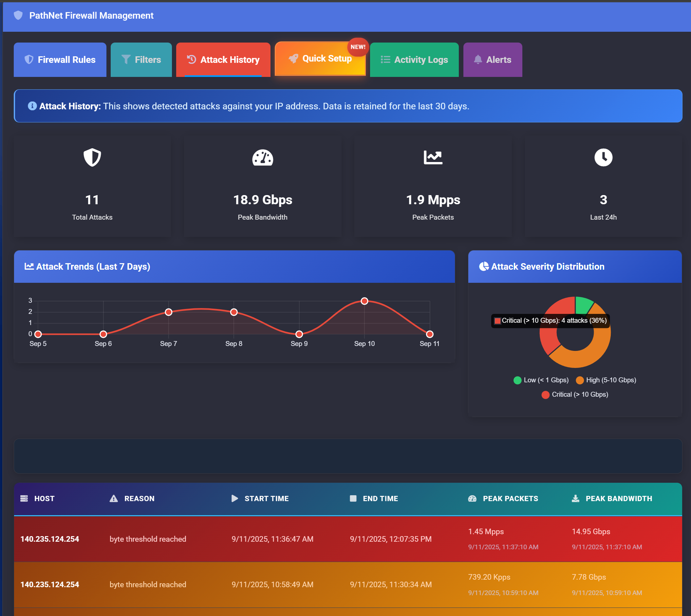
Task: Click the Sep 6 data point on trend chart
Action: [x=103, y=334]
